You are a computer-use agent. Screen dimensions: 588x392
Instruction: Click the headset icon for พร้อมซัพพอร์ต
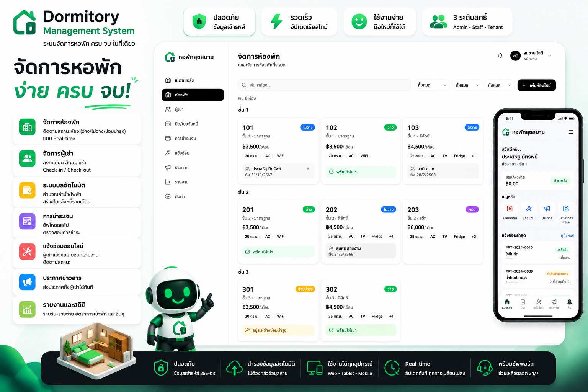point(485,368)
